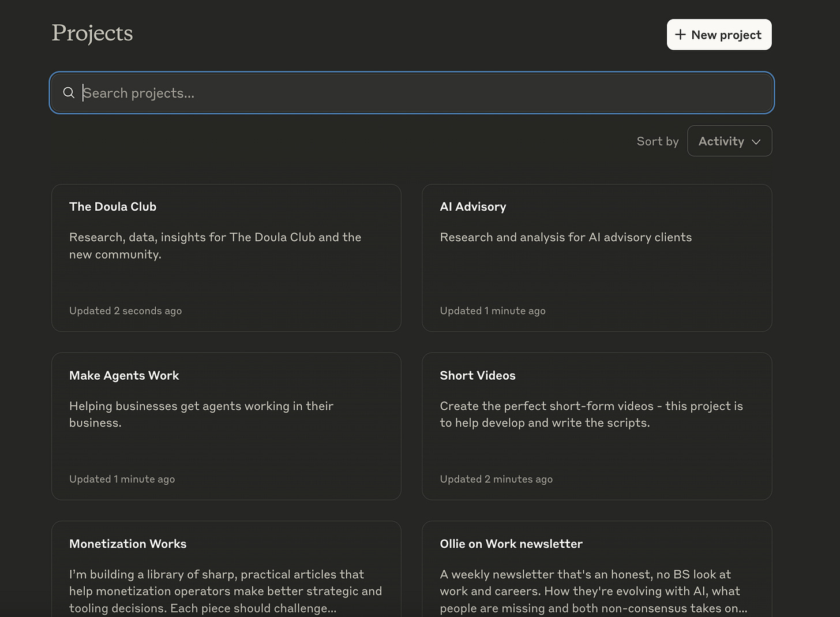The width and height of the screenshot is (840, 617).
Task: Open the Short Videos project title
Action: (477, 375)
